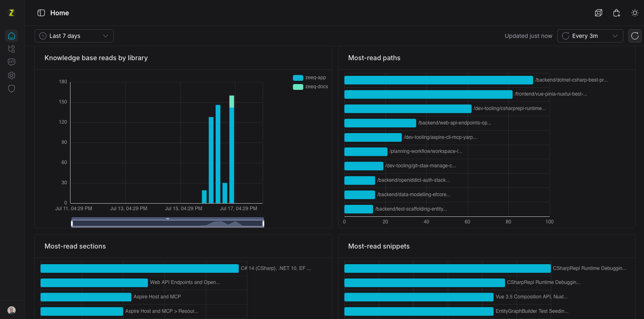Open the settings gear in sidebar
The height and width of the screenshot is (319, 644).
tap(12, 75)
